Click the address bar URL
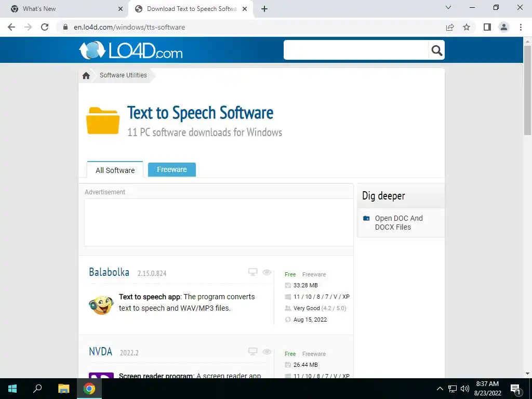This screenshot has height=399, width=532. pos(129,27)
